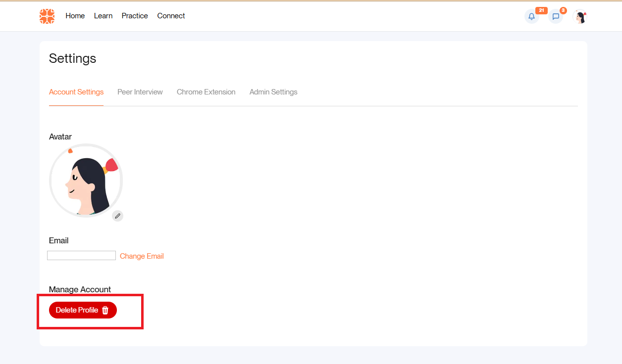Open the Connect section
Viewport: 622px width, 364px height.
[x=171, y=16]
